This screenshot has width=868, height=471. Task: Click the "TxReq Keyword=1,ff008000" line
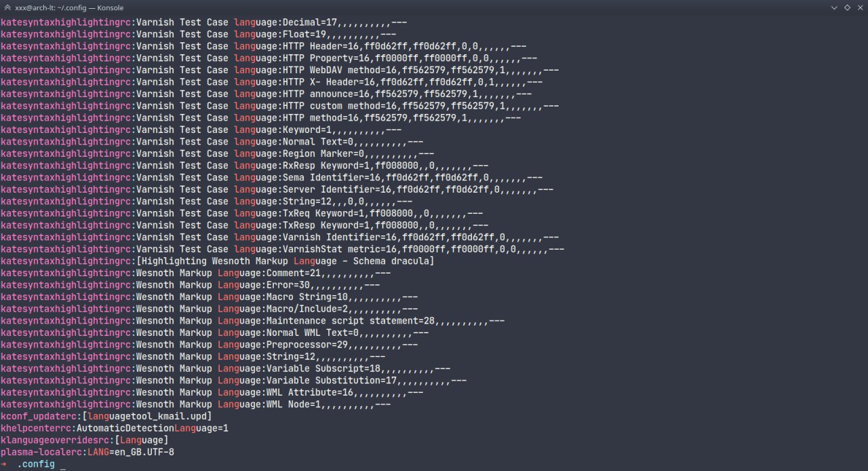point(241,213)
